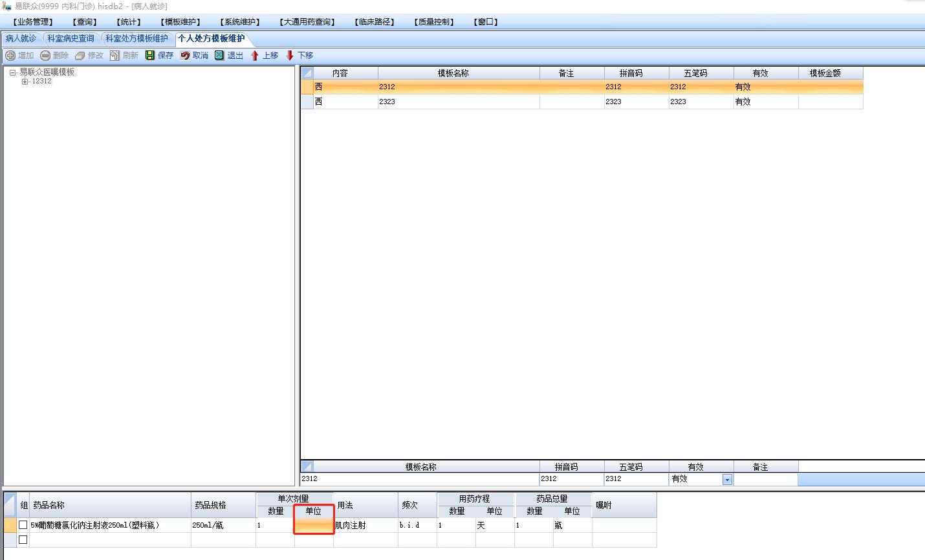Click the 2312 template name input field
The height and width of the screenshot is (560, 925).
[x=420, y=479]
